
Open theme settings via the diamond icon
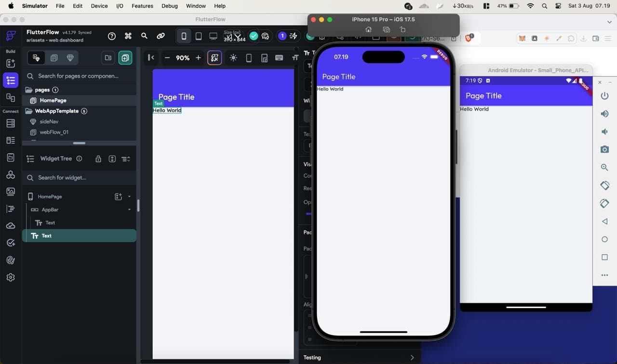click(x=70, y=57)
